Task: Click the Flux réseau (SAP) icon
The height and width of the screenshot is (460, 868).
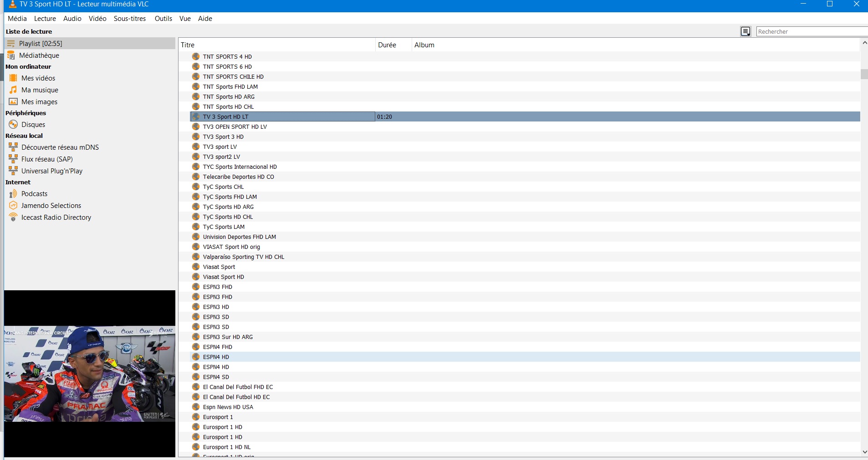Action: coord(13,159)
